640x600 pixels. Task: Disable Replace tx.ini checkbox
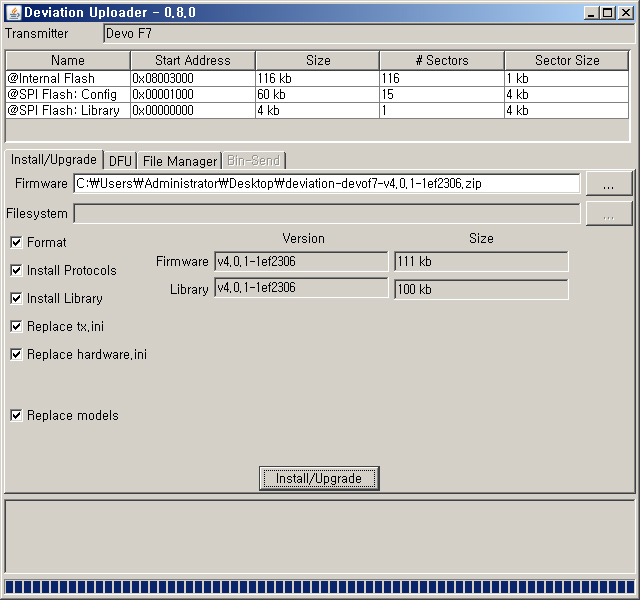(16, 326)
